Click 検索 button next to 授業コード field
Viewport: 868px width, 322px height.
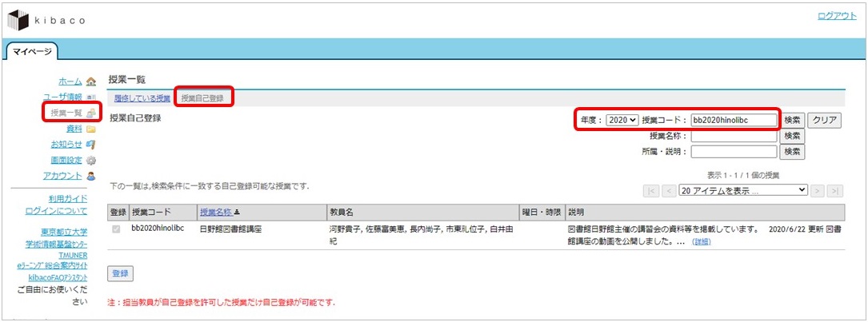click(x=792, y=120)
